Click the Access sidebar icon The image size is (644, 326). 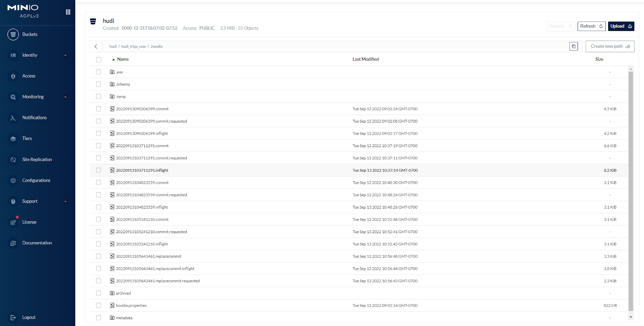[13, 76]
